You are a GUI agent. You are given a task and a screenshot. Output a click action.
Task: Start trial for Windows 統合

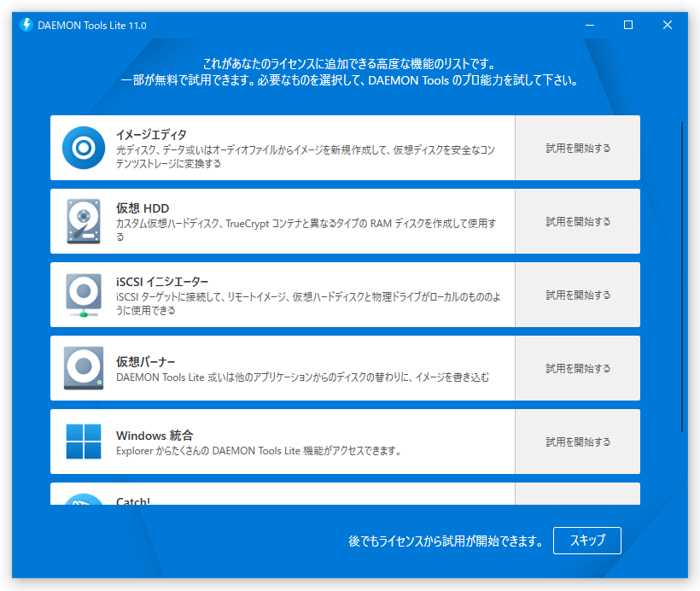pos(577,442)
